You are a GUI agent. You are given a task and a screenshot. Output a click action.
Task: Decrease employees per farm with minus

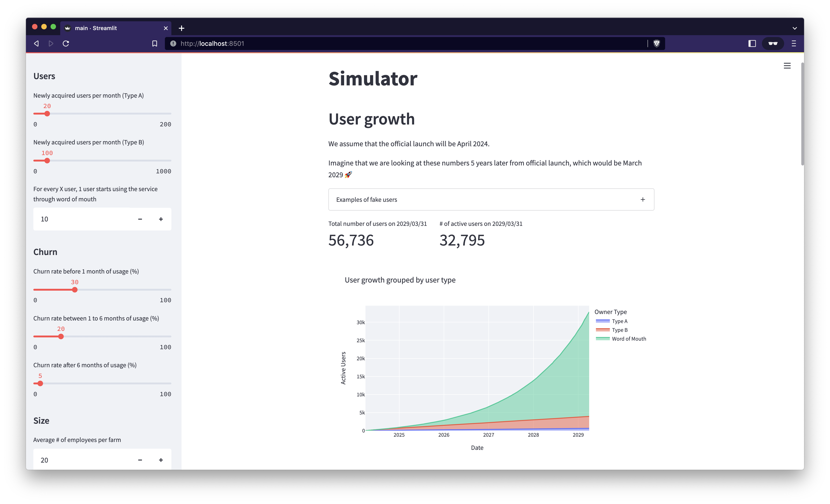(140, 460)
